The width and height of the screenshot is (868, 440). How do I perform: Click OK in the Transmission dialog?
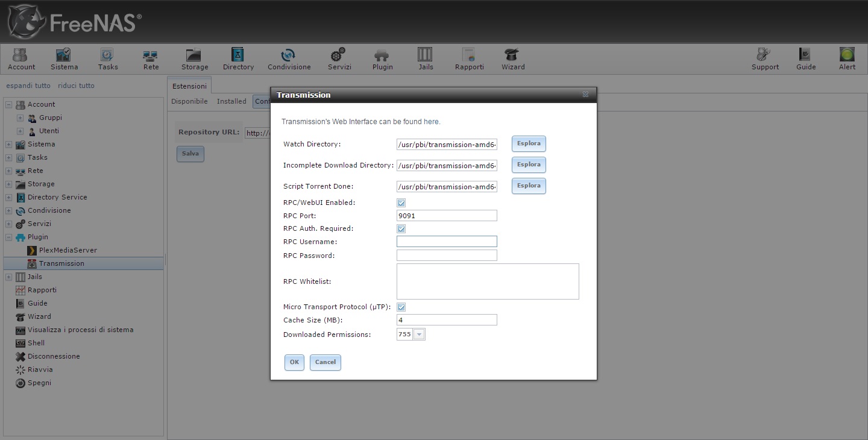click(294, 362)
